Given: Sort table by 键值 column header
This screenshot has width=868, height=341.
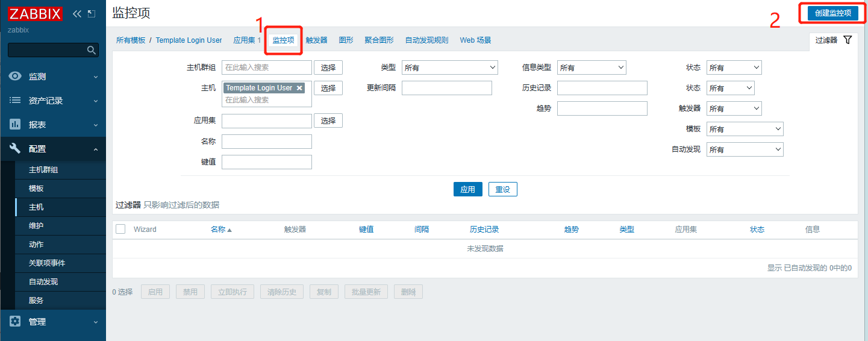Looking at the screenshot, I should click(366, 230).
